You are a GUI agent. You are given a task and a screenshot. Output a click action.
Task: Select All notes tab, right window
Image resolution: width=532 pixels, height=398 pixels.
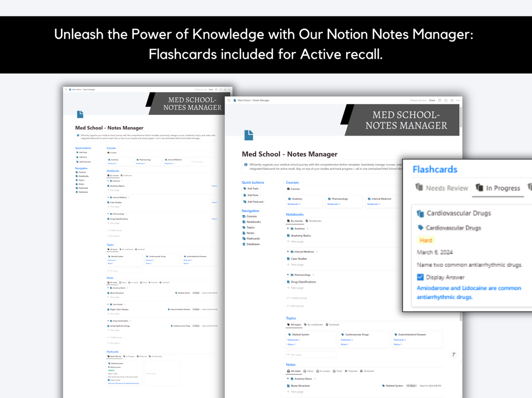point(294,371)
